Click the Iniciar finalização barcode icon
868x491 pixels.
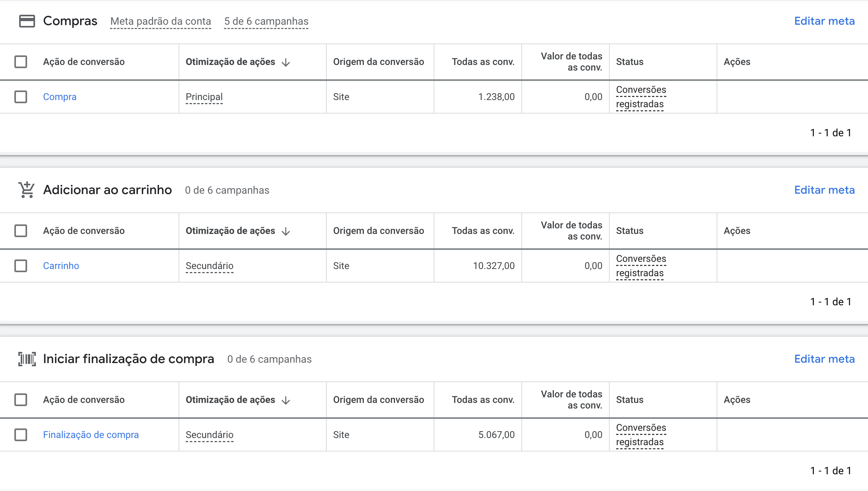coord(27,359)
